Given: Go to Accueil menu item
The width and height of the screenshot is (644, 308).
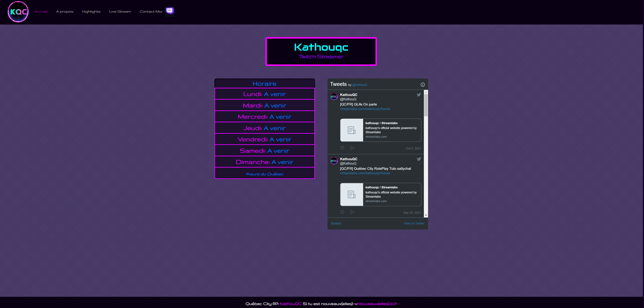Looking at the screenshot, I should 41,12.
